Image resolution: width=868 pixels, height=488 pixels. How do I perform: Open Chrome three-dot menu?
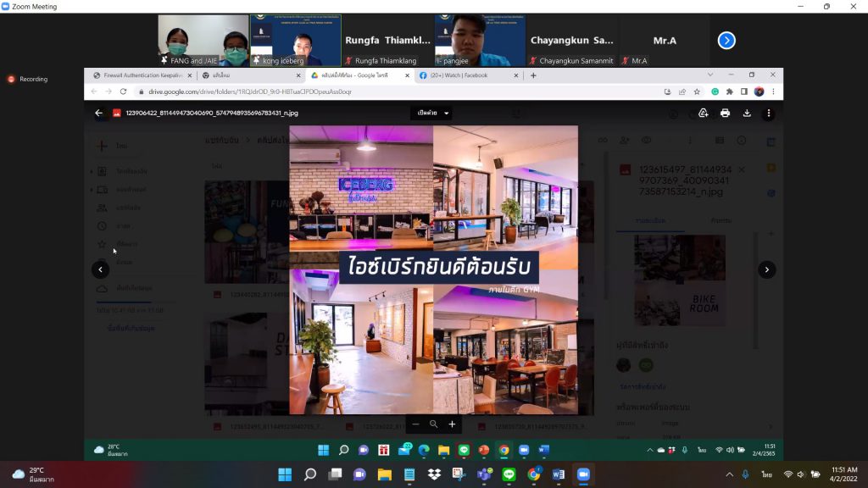tap(773, 91)
